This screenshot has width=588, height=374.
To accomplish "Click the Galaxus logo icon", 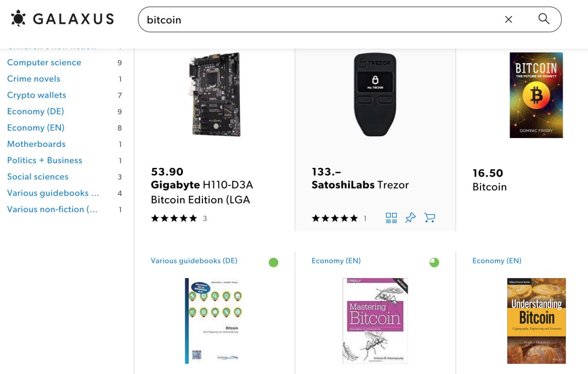I will tap(19, 18).
